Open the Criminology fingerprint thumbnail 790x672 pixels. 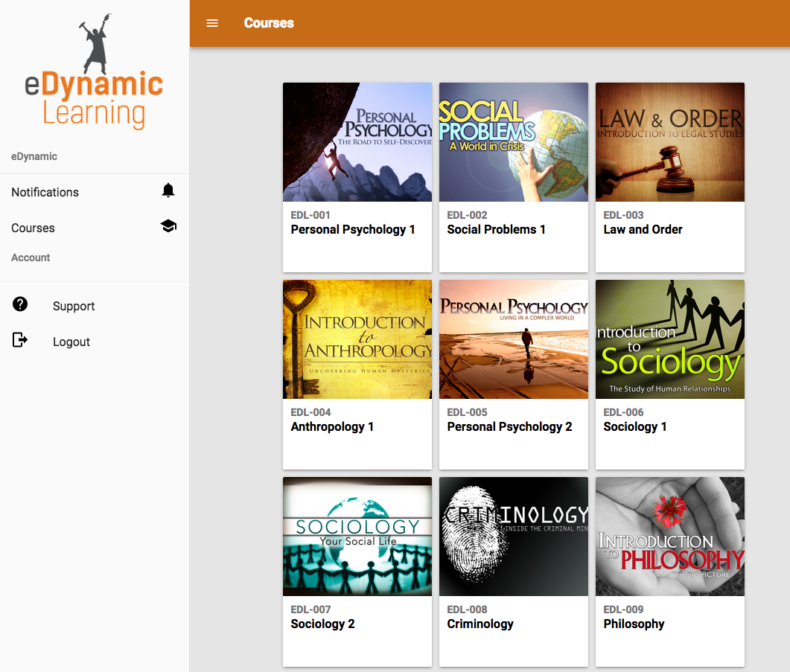[514, 537]
